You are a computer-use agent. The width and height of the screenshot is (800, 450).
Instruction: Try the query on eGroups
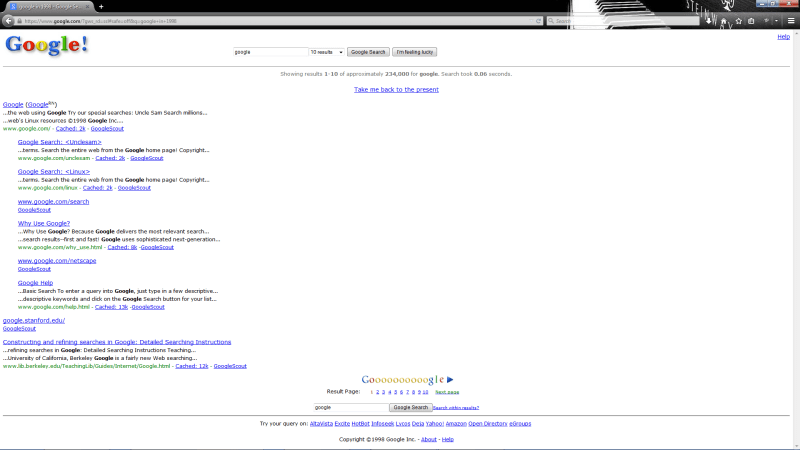coord(520,423)
